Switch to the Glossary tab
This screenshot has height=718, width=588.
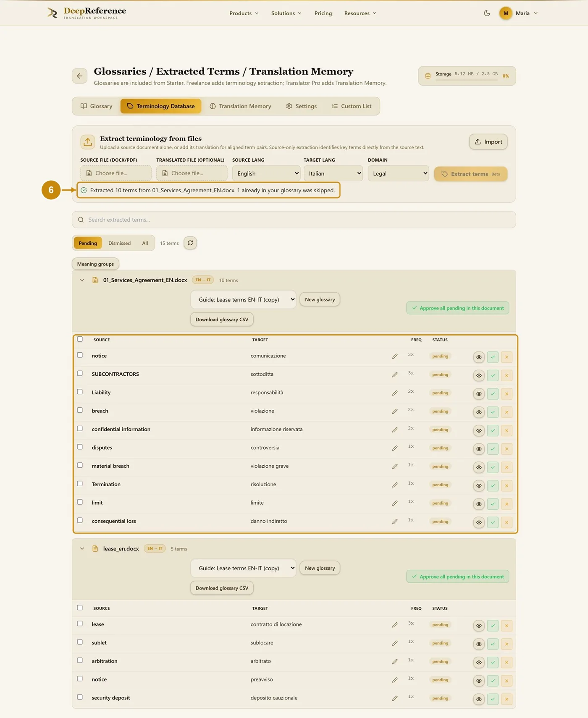click(x=97, y=106)
